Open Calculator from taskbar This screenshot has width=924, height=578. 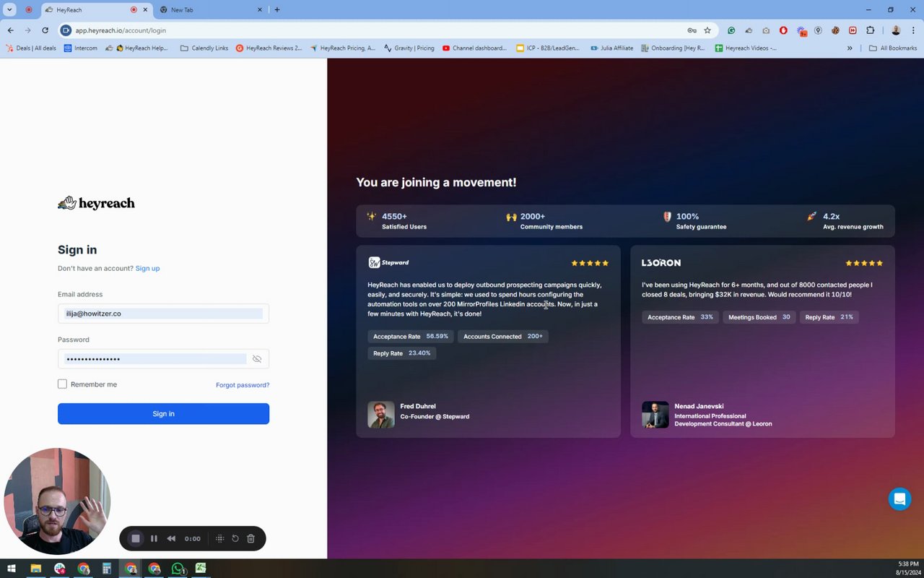click(x=107, y=569)
